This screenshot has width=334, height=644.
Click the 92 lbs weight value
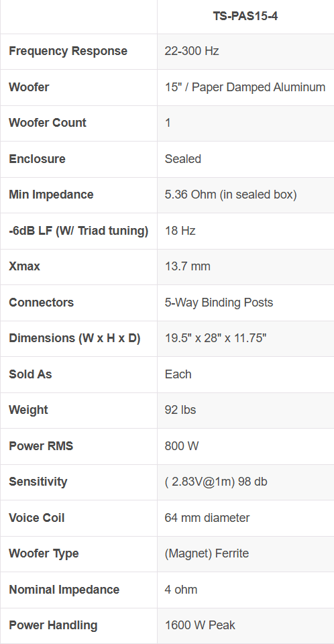click(x=180, y=410)
